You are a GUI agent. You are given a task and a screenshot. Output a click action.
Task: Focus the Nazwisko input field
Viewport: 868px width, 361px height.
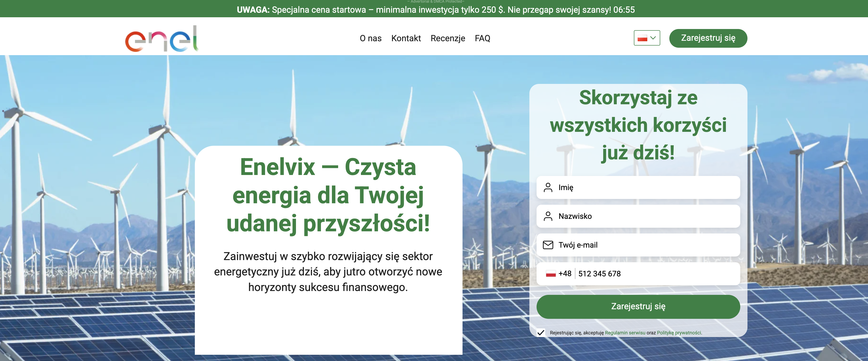(x=638, y=216)
